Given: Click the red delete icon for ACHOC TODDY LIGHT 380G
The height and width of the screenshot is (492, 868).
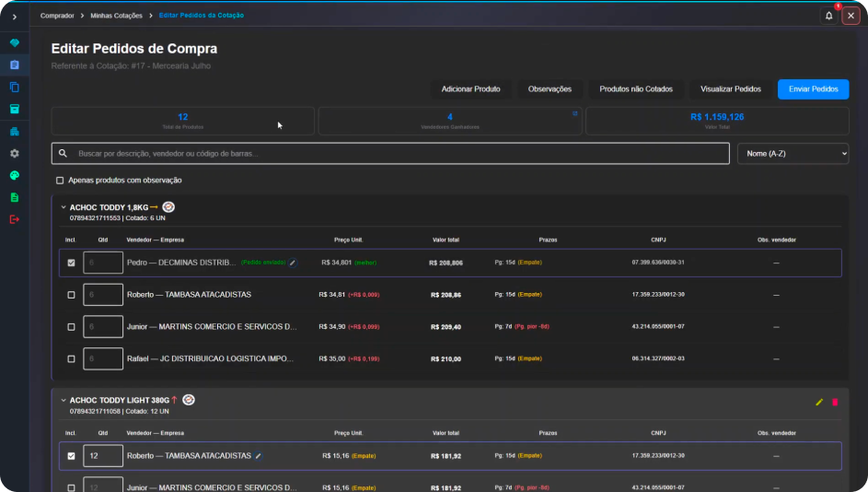Looking at the screenshot, I should [835, 403].
